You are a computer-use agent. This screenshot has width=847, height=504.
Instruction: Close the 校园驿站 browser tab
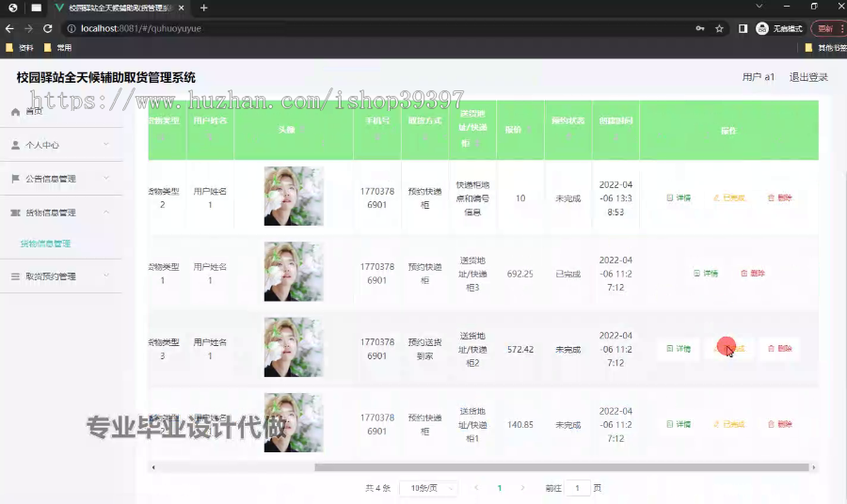(181, 8)
